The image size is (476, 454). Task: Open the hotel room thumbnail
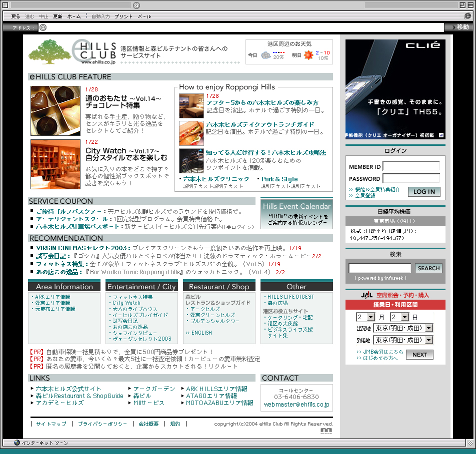point(191,105)
